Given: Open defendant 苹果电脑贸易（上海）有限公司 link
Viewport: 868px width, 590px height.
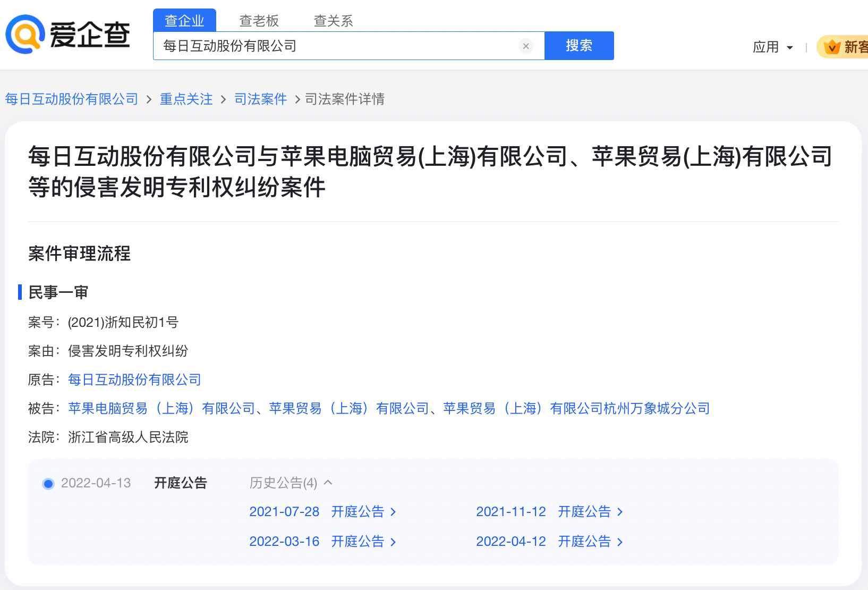Looking at the screenshot, I should pyautogui.click(x=161, y=408).
